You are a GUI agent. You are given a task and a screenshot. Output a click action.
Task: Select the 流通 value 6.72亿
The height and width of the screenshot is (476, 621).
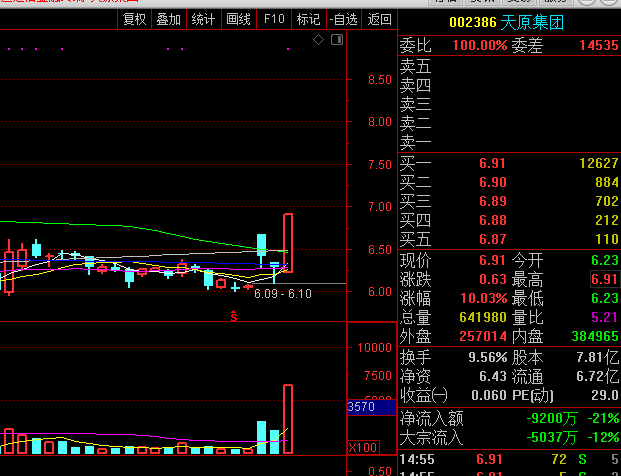pos(598,376)
